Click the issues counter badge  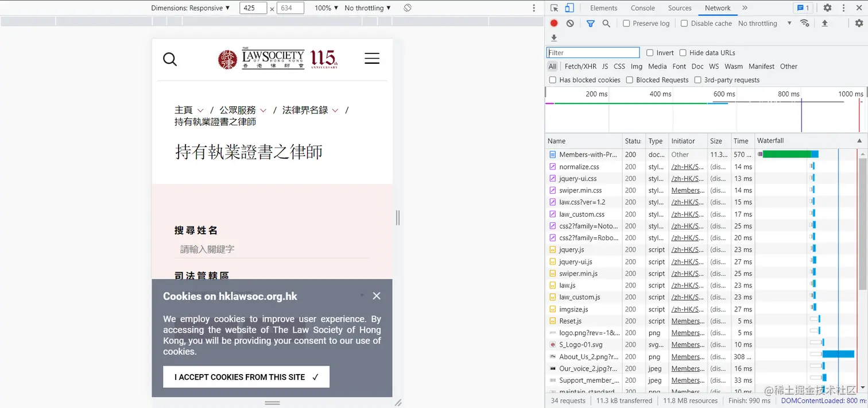coord(803,8)
